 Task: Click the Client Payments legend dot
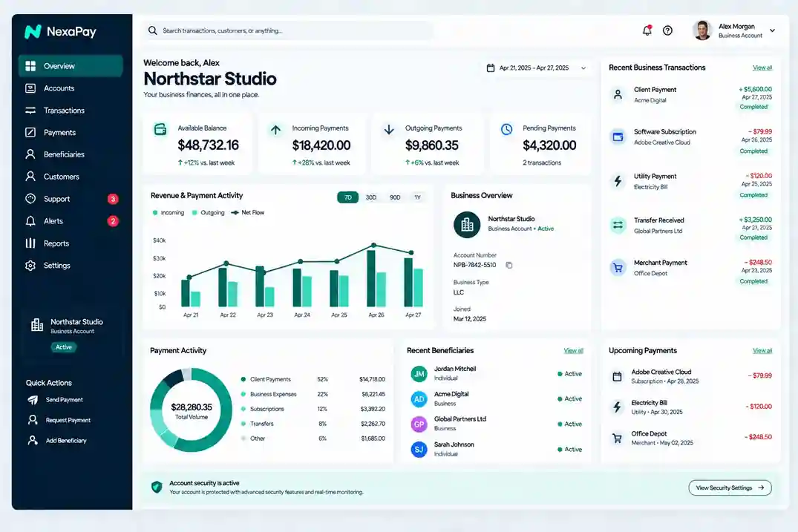point(243,379)
